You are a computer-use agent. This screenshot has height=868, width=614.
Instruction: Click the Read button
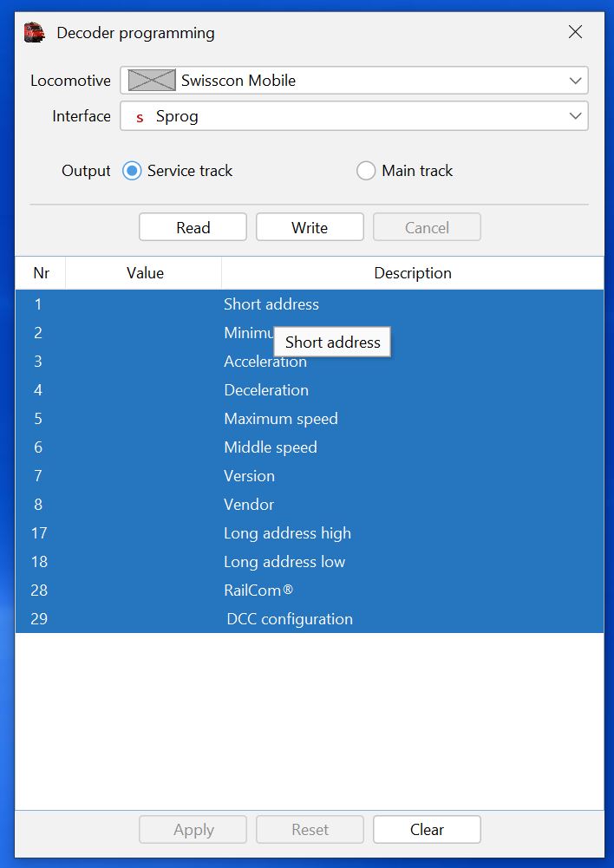[193, 226]
